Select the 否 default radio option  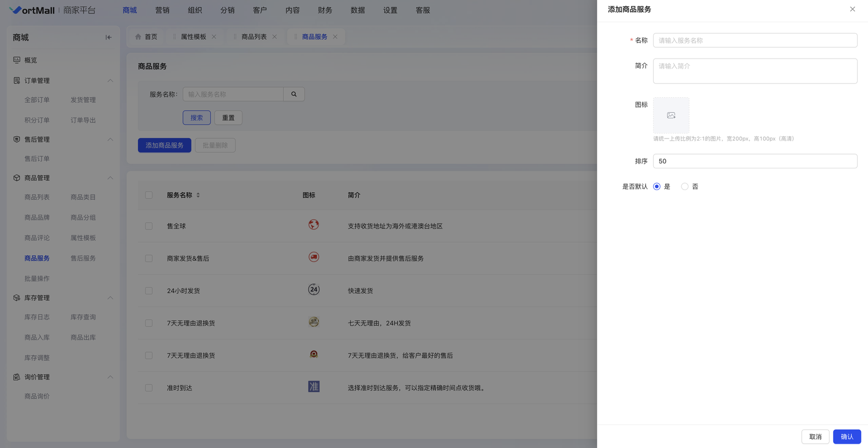[x=685, y=187]
